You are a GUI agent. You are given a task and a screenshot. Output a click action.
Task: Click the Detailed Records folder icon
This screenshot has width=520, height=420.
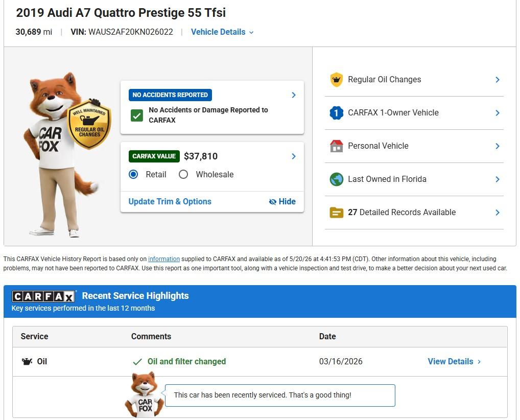(x=336, y=213)
